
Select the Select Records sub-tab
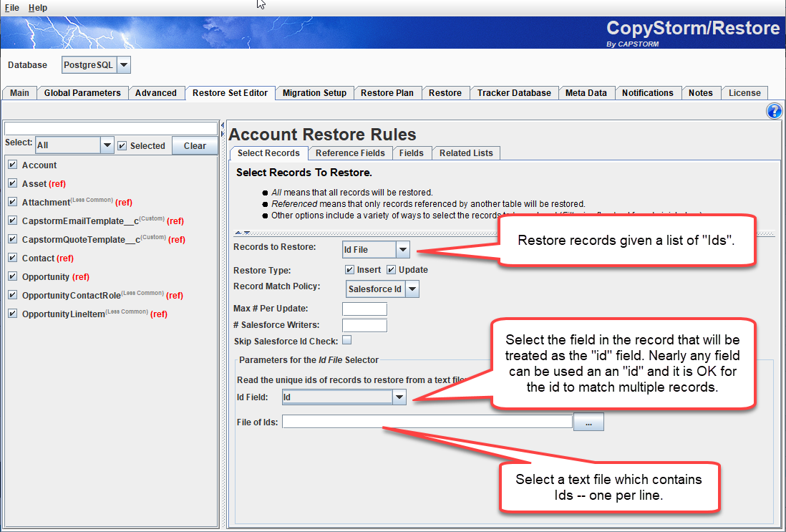268,153
